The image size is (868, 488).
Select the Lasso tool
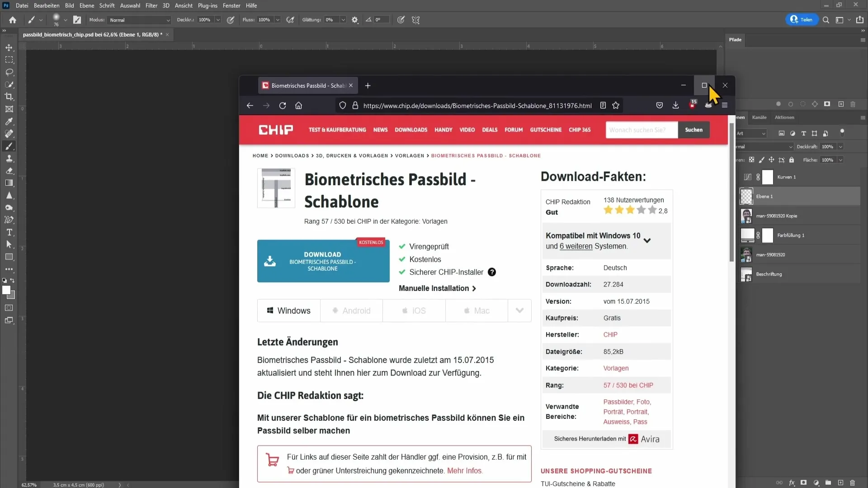click(x=9, y=72)
